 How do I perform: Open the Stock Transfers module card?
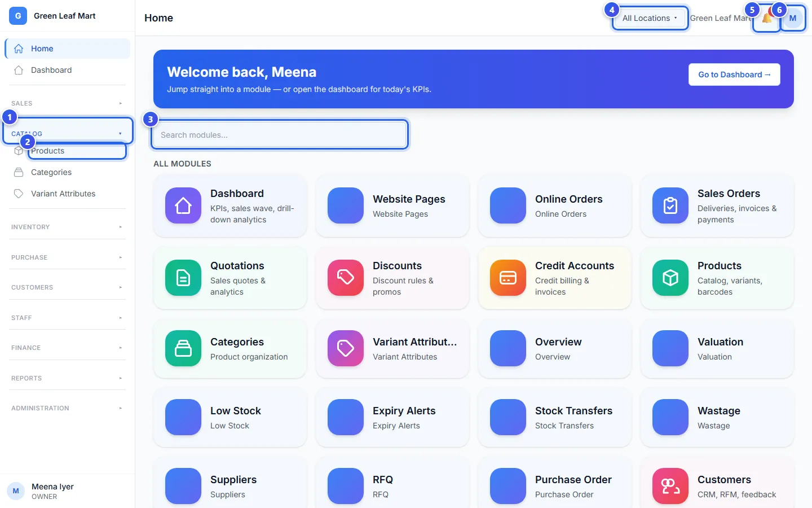(x=555, y=417)
